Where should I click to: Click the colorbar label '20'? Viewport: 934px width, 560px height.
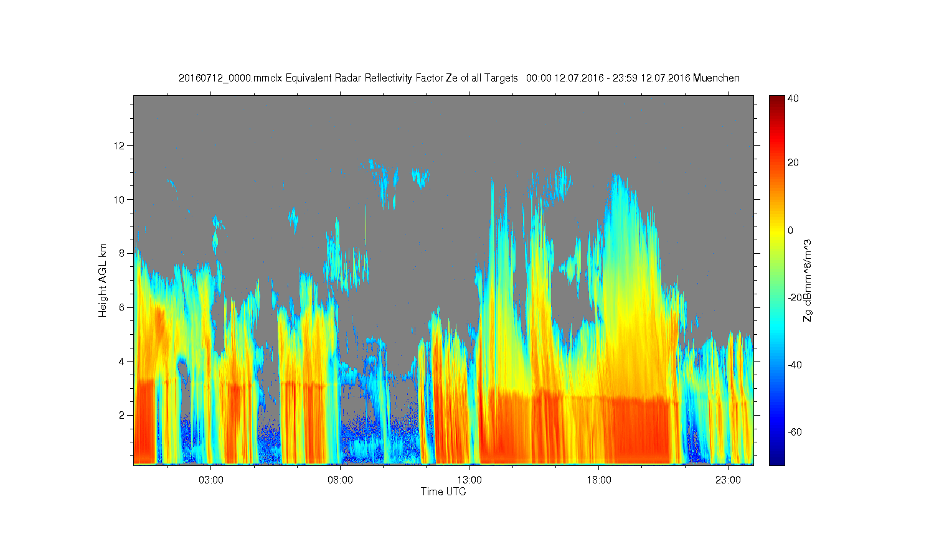[793, 163]
